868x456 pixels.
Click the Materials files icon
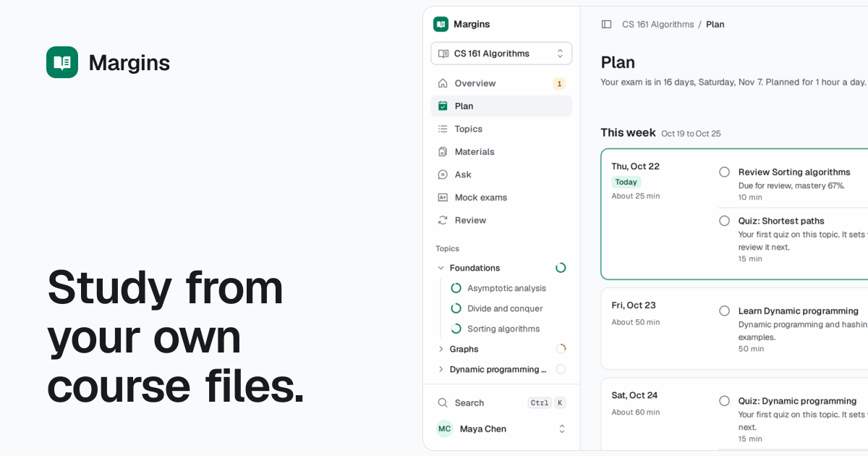443,151
